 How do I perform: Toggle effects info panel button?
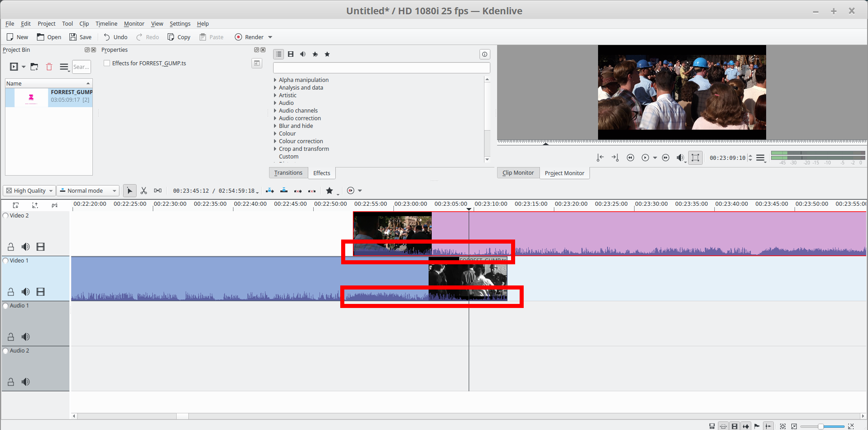click(x=484, y=54)
